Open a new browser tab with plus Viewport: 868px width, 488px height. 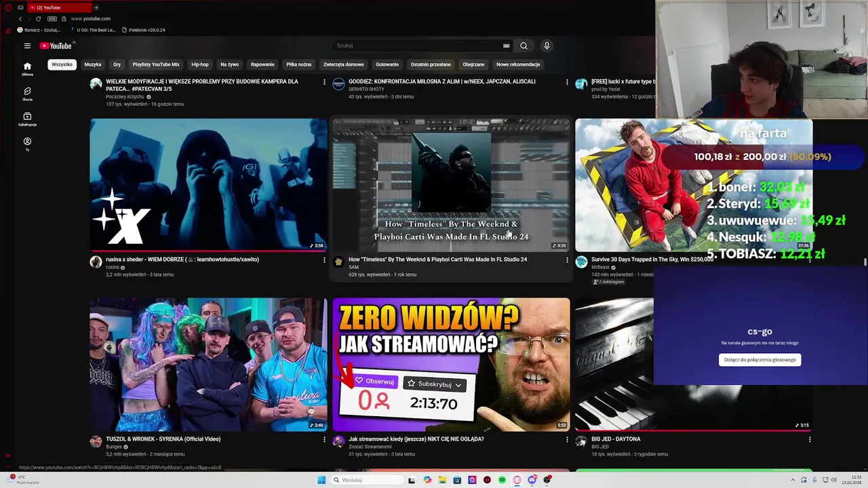point(96,7)
